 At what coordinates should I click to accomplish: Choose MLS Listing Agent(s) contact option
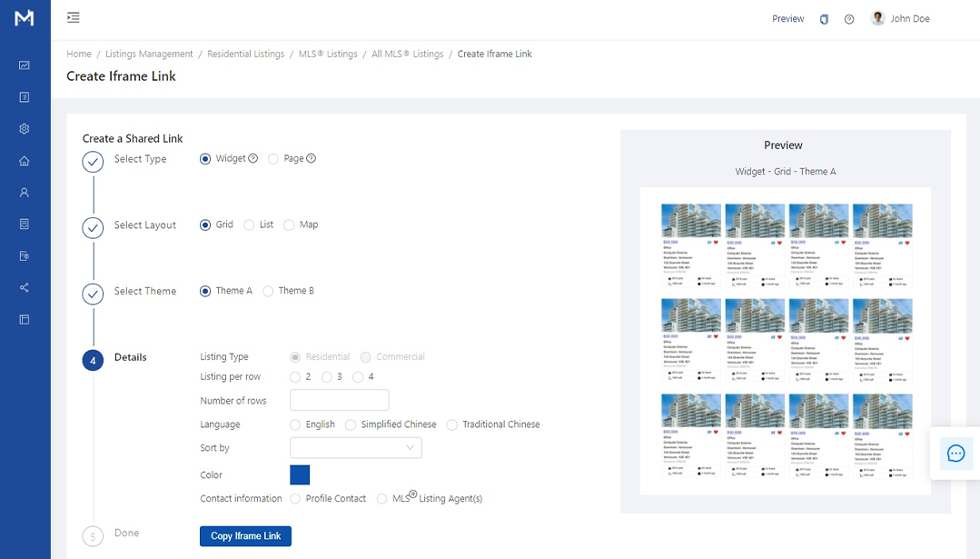point(381,499)
